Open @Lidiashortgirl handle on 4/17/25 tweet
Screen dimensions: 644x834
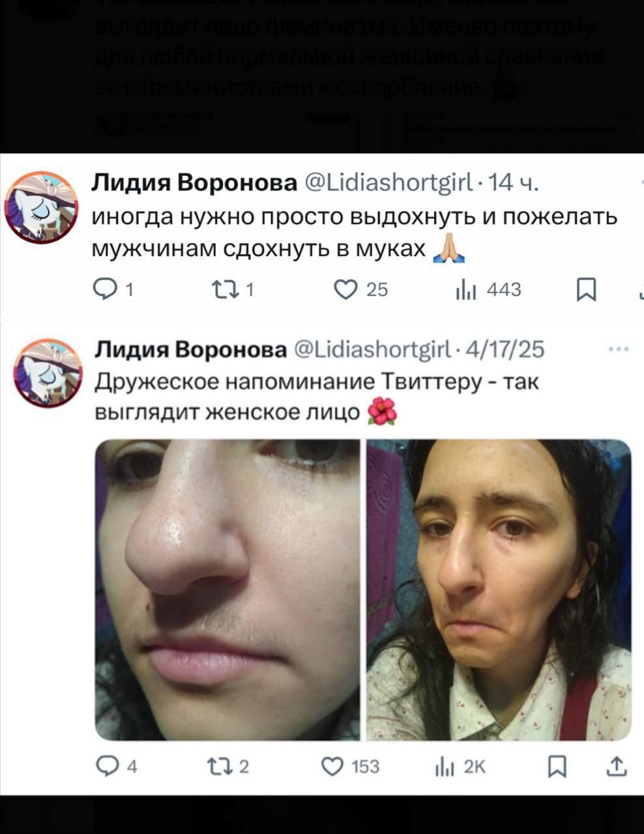pos(373,350)
